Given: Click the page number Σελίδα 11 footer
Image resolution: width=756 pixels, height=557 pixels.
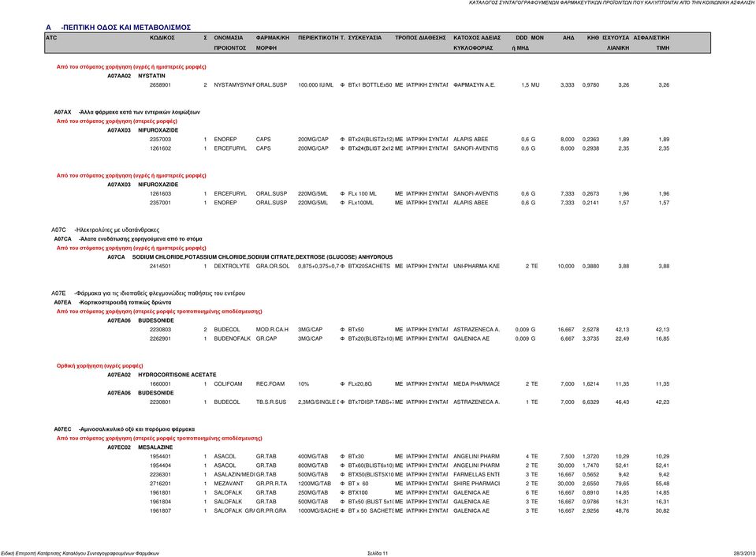Looking at the screenshot, I should pos(378,554).
